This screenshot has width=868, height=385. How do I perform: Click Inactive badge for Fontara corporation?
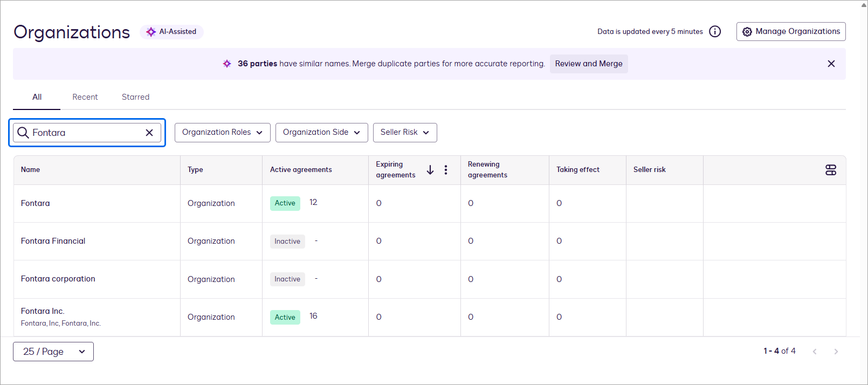287,279
